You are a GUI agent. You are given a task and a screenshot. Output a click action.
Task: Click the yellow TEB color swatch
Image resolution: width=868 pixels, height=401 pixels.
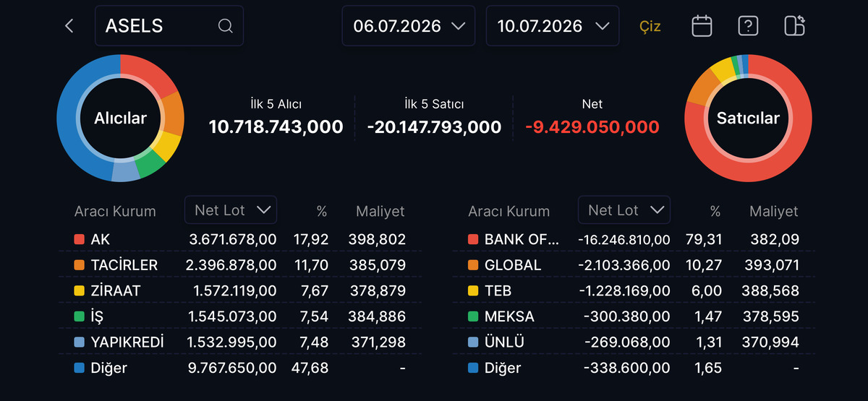(x=473, y=291)
